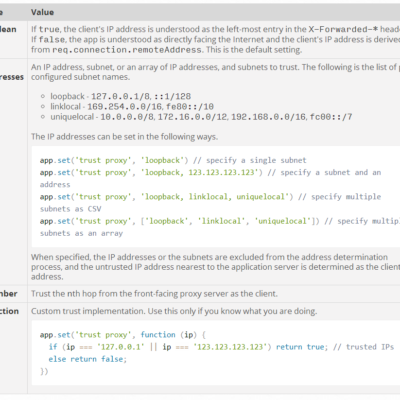Click the 'Custom trust implementation' description text
The width and height of the screenshot is (400, 400).
[x=174, y=311]
